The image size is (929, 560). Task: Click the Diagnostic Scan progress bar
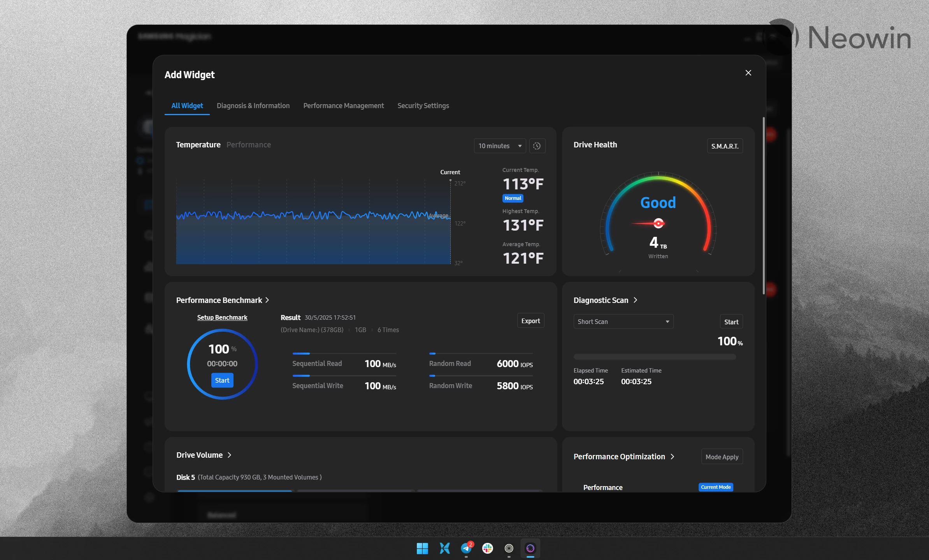point(654,357)
